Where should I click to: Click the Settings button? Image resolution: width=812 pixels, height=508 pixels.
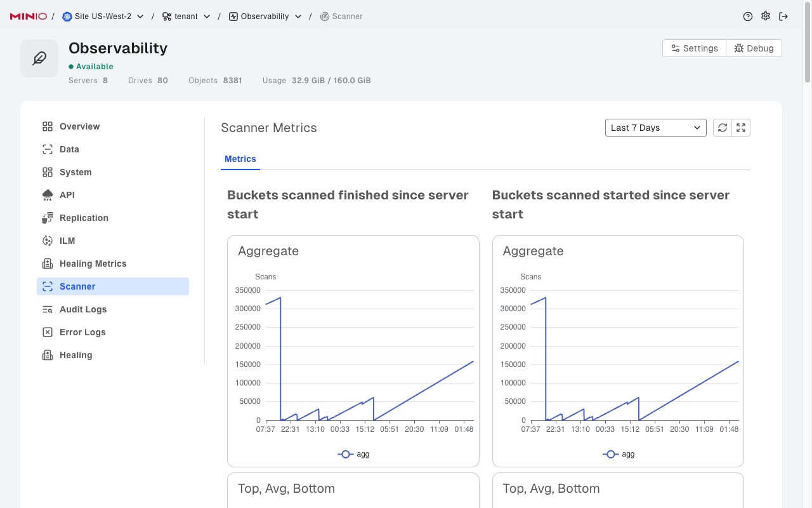(694, 48)
